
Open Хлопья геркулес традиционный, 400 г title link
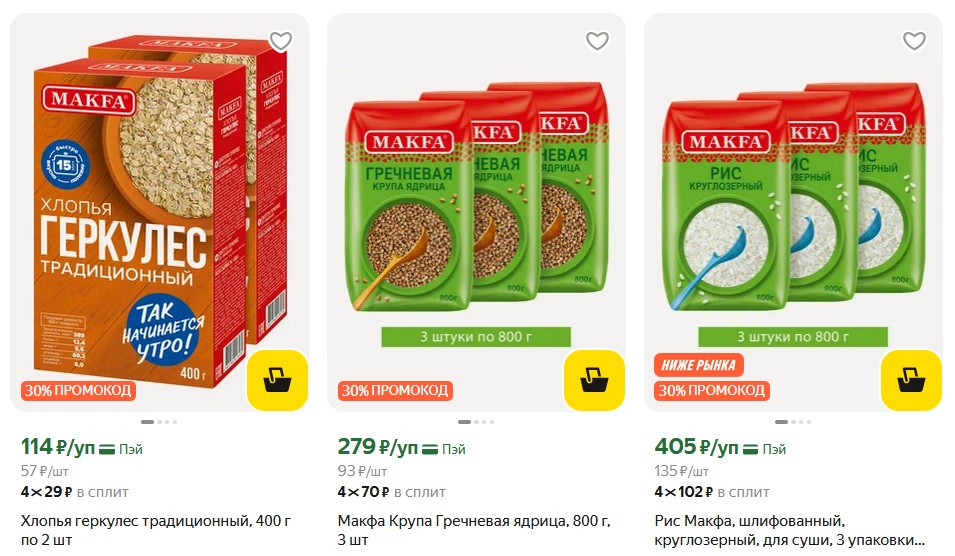coord(156,530)
